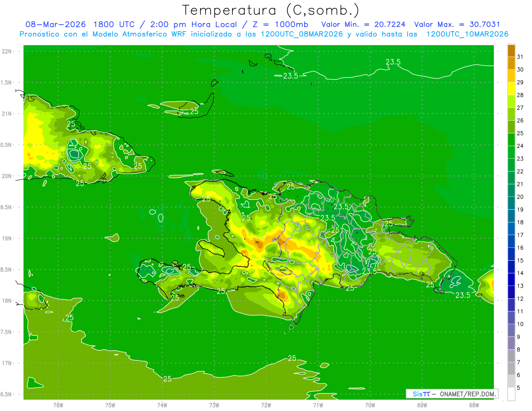Select the swatch between 24 and 25
Viewport: 532px width, 411px height.
coord(511,140)
